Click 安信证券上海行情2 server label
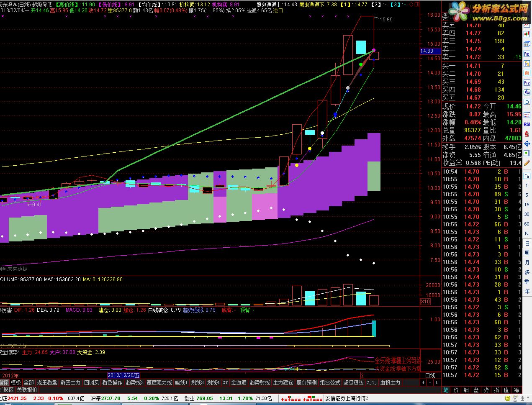532x405 pixels. [x=347, y=398]
